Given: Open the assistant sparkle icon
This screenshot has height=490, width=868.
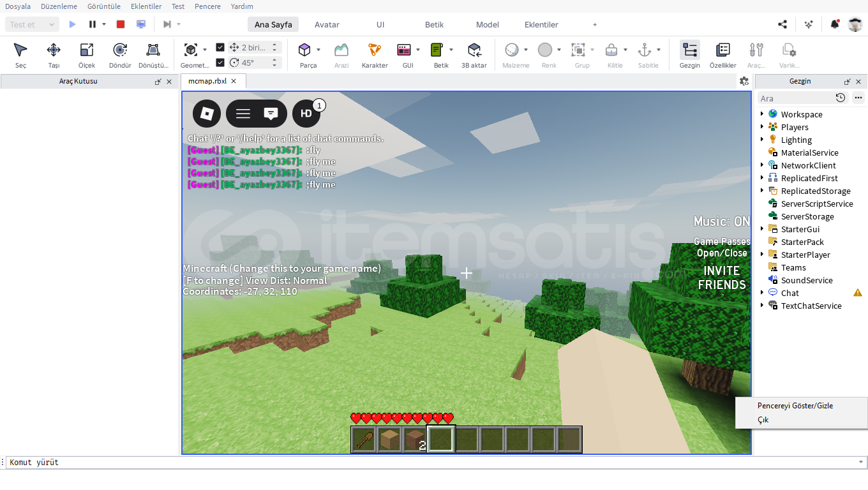Looking at the screenshot, I should (x=809, y=24).
